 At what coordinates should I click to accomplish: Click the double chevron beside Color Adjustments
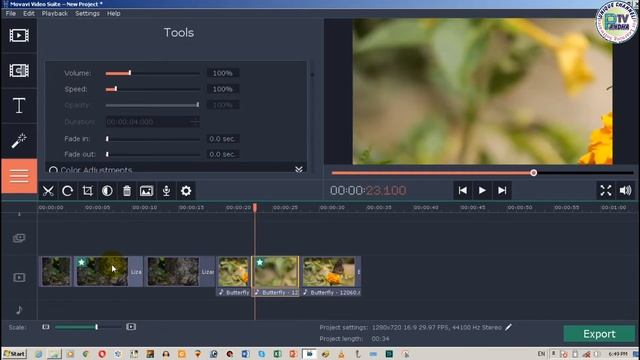pos(299,169)
